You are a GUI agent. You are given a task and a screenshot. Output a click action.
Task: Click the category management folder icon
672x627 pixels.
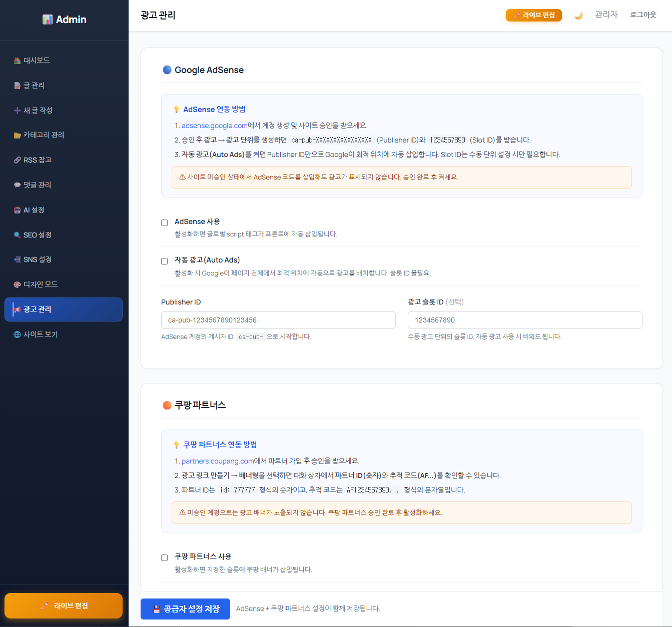[x=18, y=135]
